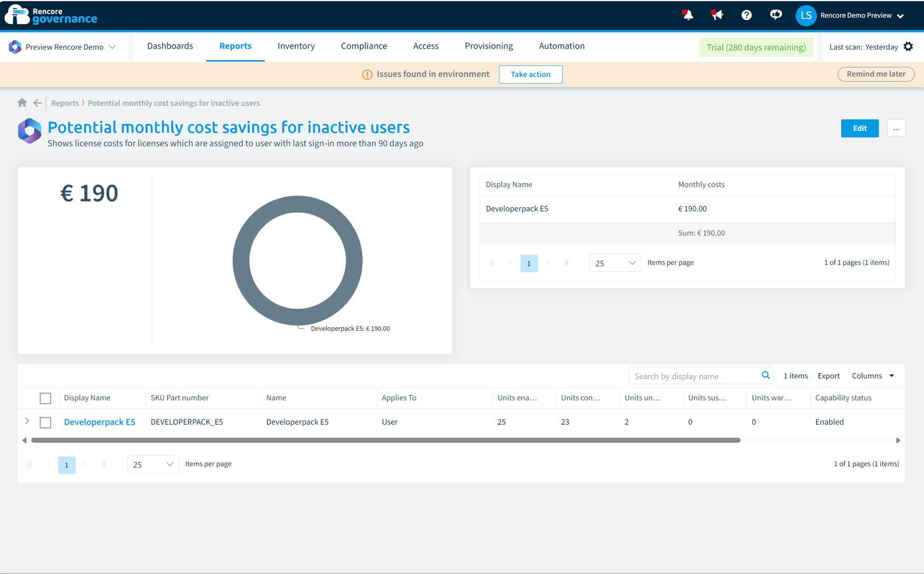The height and width of the screenshot is (574, 924).
Task: Open the notifications bell
Action: pos(687,15)
